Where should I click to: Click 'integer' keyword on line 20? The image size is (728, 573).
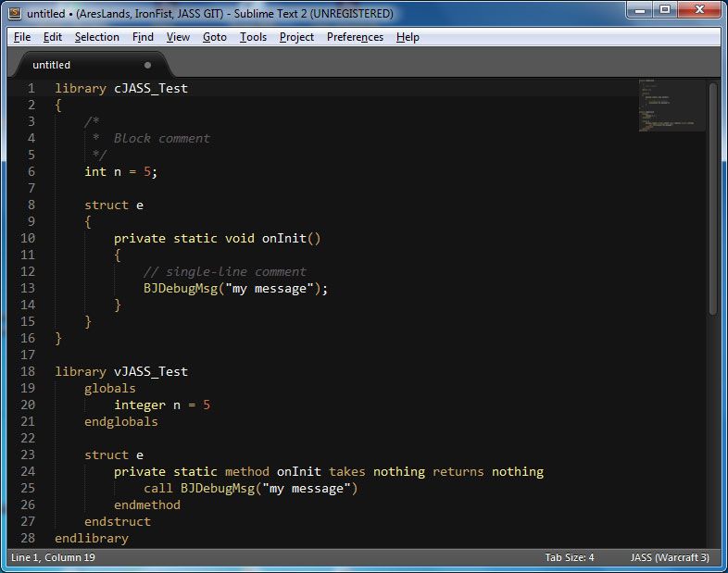[140, 405]
